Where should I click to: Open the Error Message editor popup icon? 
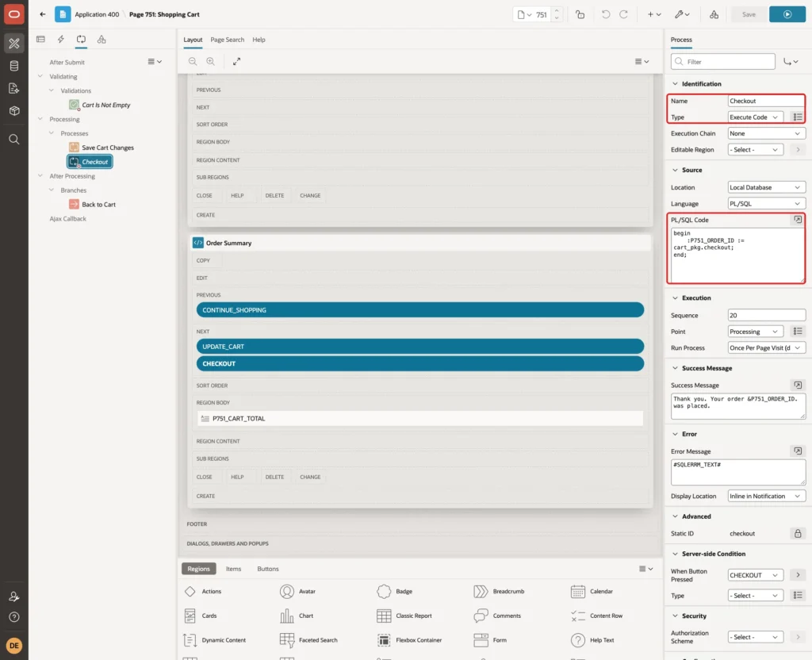[798, 451]
